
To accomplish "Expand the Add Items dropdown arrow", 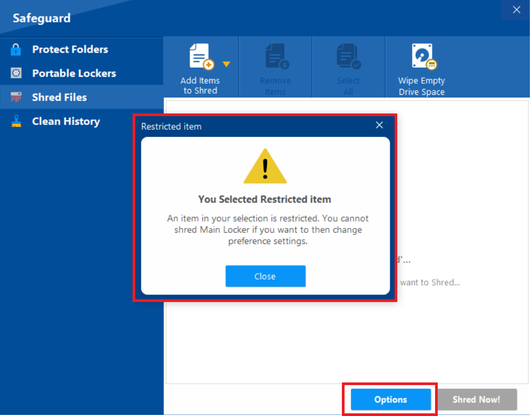I will [226, 64].
